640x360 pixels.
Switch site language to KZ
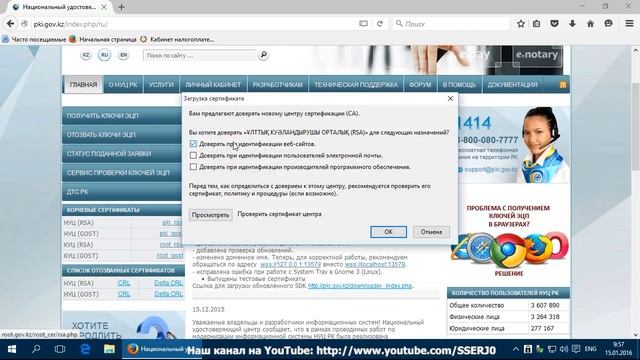pos(86,55)
